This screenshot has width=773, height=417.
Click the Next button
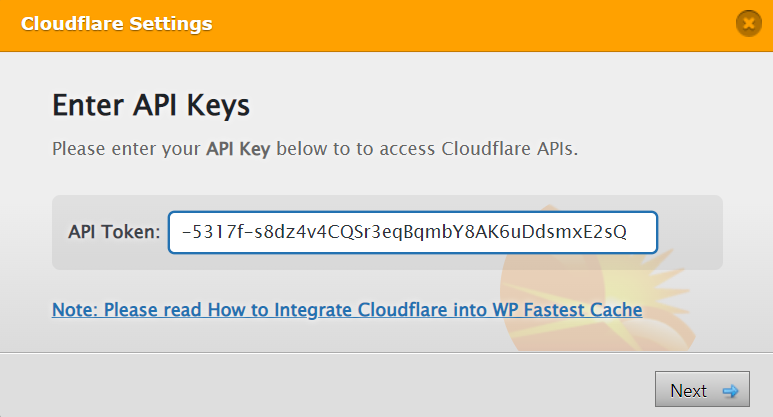pyautogui.click(x=702, y=389)
